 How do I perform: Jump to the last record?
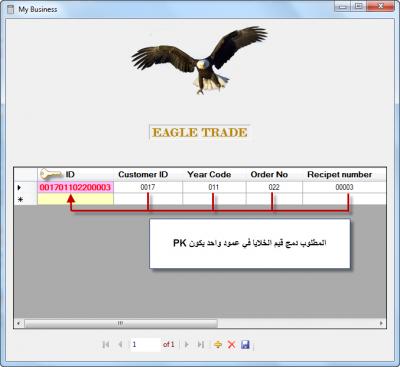pos(201,344)
